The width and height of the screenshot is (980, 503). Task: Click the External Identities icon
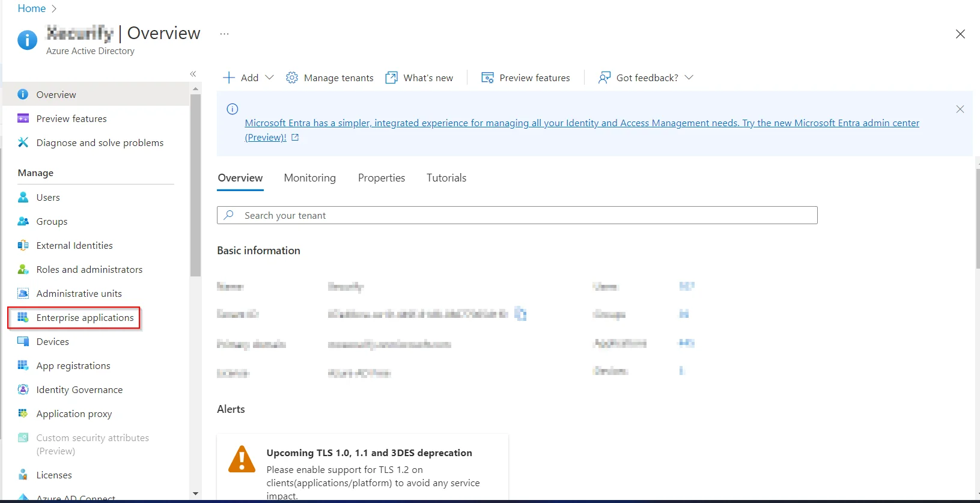pos(23,245)
